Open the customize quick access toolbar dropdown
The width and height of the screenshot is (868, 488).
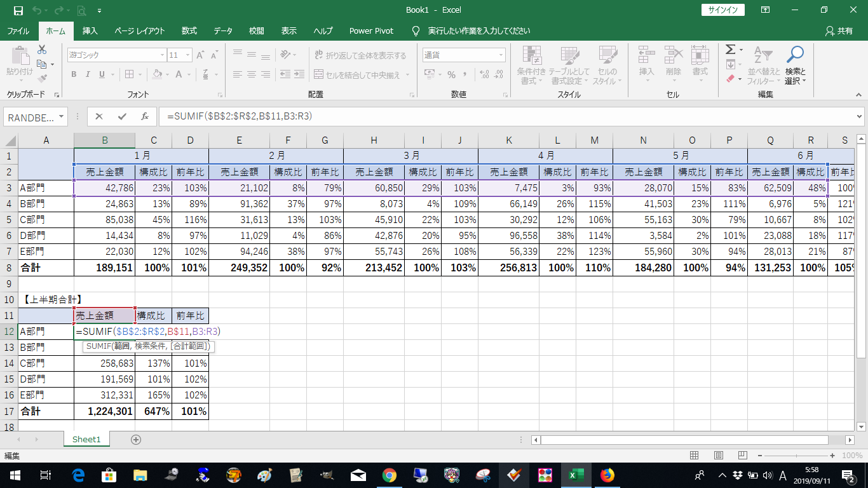[100, 11]
